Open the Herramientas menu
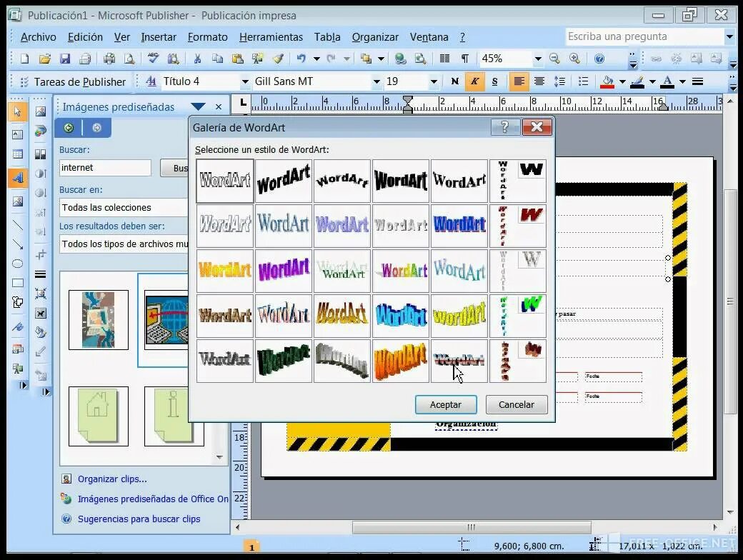Screen dimensions: 743x560 click(x=271, y=37)
